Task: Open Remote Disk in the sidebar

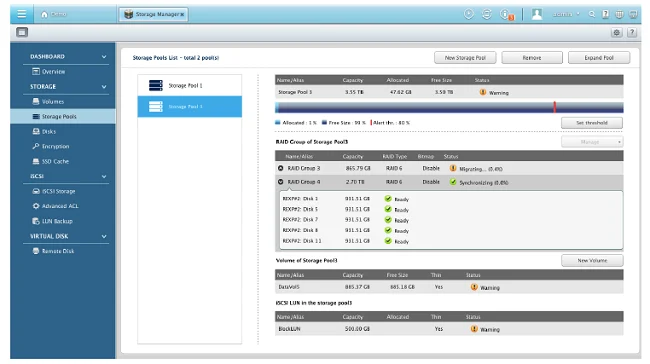Action: click(58, 251)
